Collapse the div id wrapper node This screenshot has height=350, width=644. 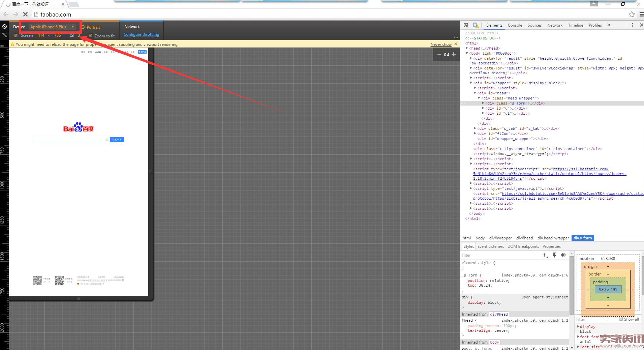pyautogui.click(x=471, y=83)
